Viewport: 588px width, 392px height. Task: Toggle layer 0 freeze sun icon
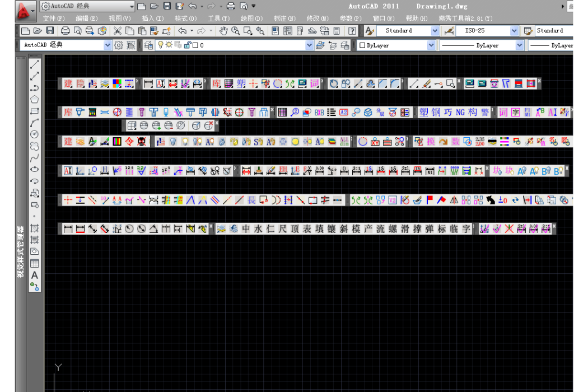coord(169,45)
